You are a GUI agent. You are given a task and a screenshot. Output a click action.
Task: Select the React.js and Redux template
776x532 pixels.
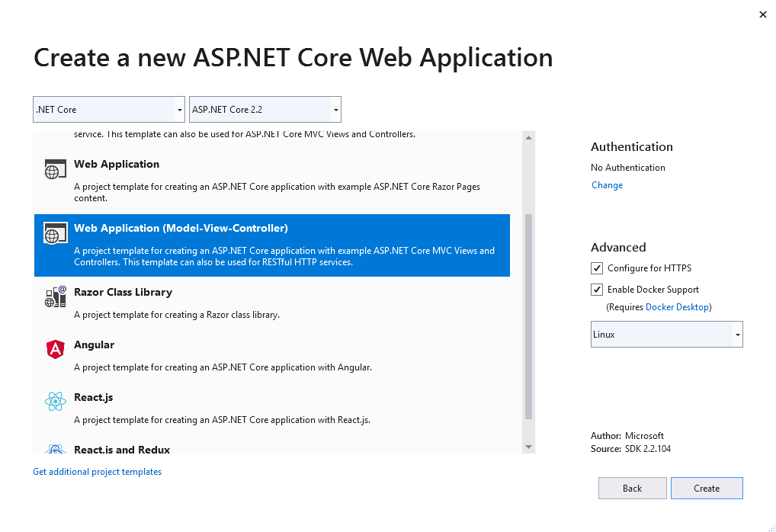pos(122,450)
